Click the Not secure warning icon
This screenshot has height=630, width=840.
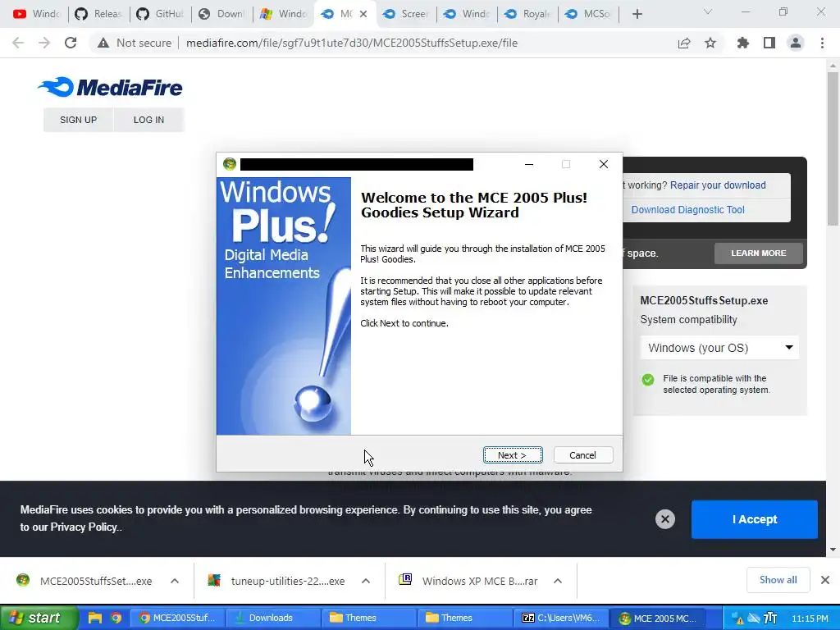[x=103, y=43]
